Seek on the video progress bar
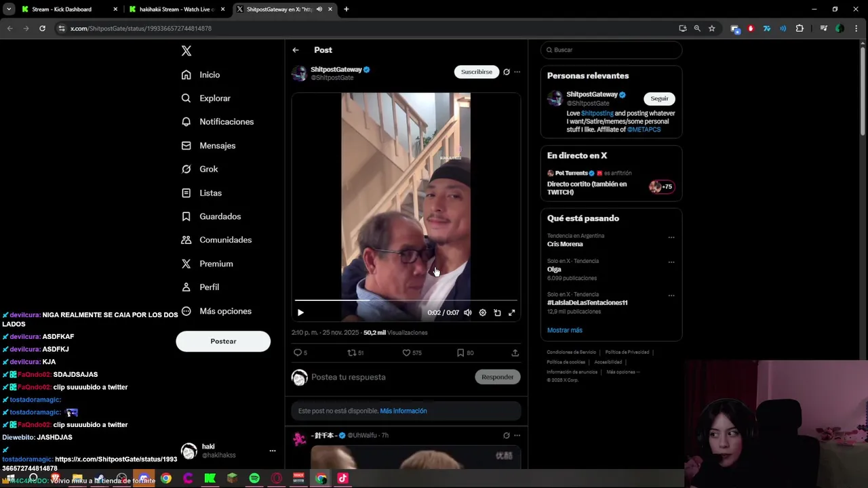 [x=406, y=300]
